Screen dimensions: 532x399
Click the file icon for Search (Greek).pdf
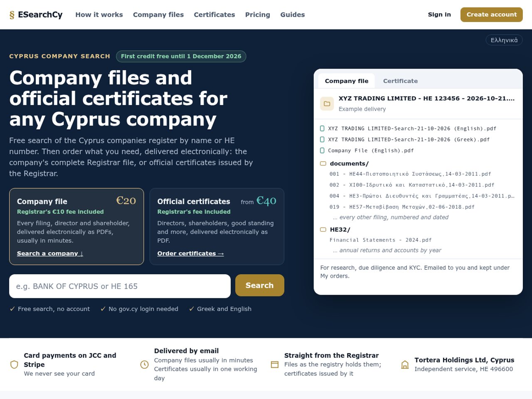click(322, 140)
